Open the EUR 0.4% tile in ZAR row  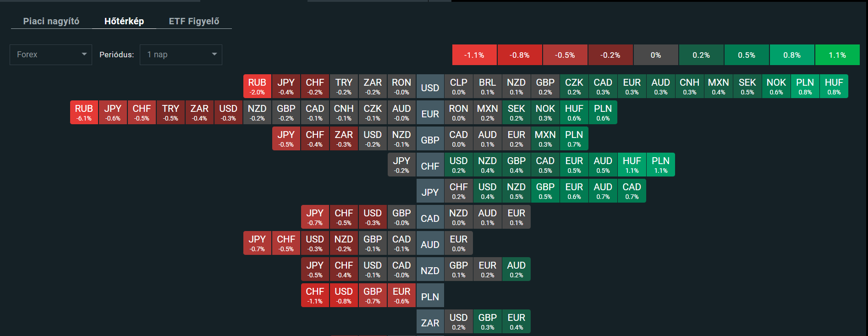click(516, 321)
